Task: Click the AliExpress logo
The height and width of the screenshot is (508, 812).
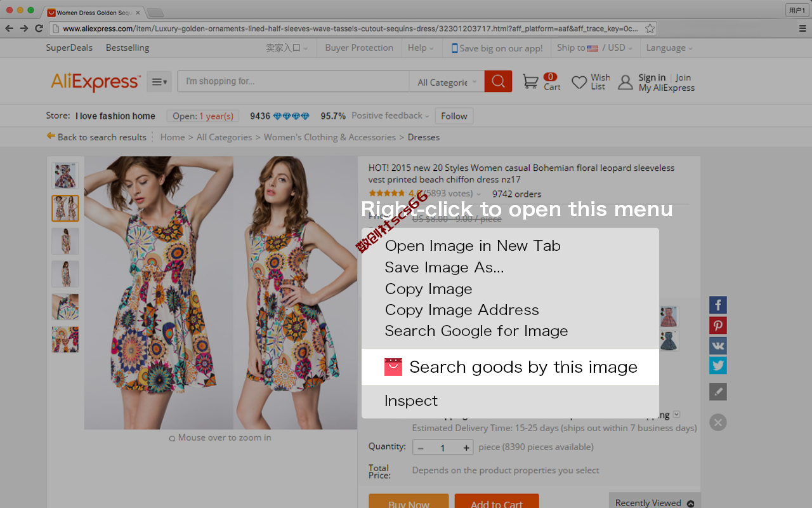Action: coord(95,82)
